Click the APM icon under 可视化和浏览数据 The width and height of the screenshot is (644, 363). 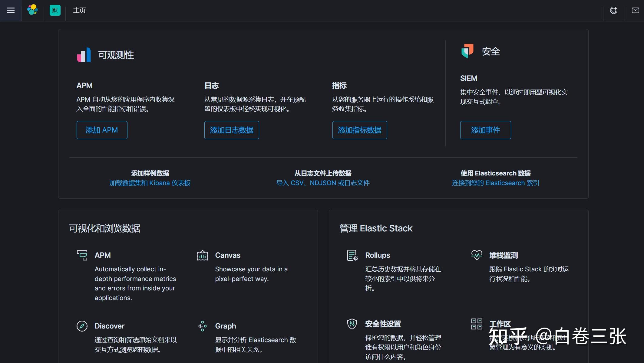tap(82, 255)
